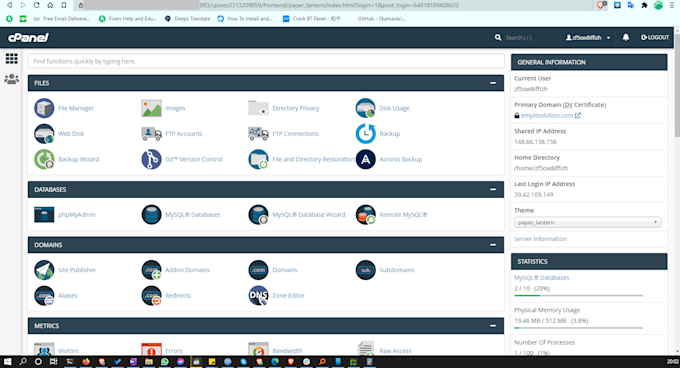Open the notifications bell
Image resolution: width=680 pixels, height=368 pixels.
pyautogui.click(x=626, y=37)
